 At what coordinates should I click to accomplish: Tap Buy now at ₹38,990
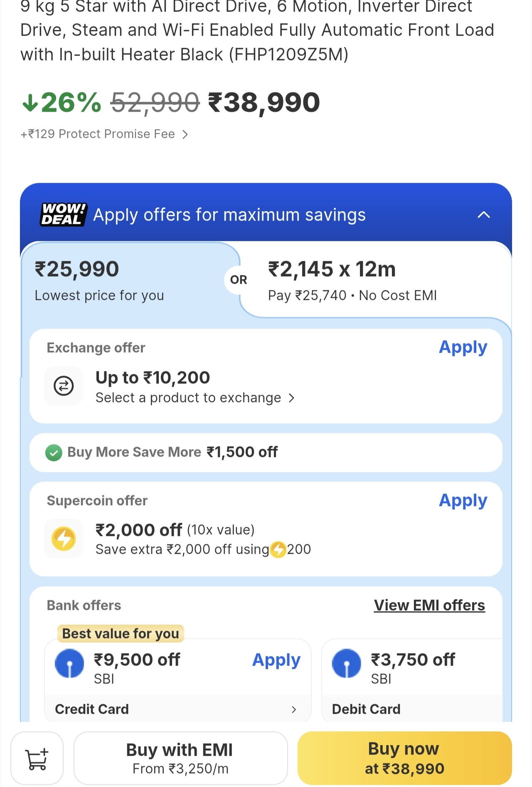point(404,758)
